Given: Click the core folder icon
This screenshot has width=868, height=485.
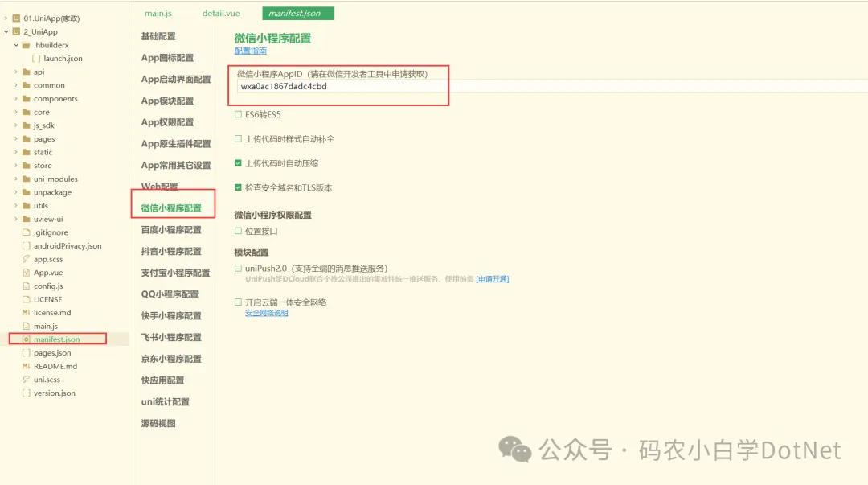Looking at the screenshot, I should tap(26, 112).
